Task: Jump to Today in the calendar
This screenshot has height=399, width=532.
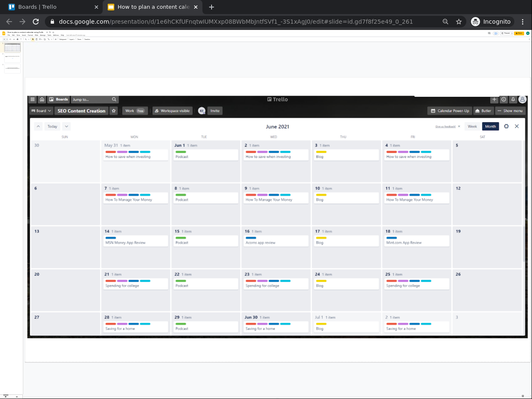Action: [x=52, y=126]
